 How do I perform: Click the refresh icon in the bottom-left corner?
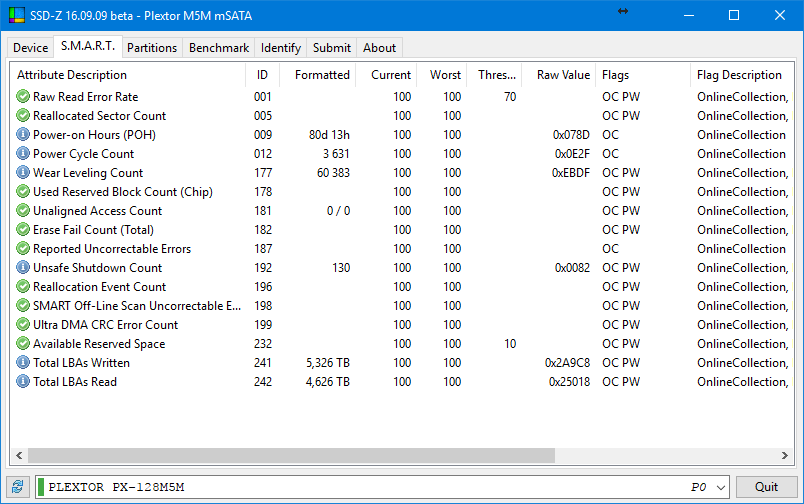(x=17, y=487)
